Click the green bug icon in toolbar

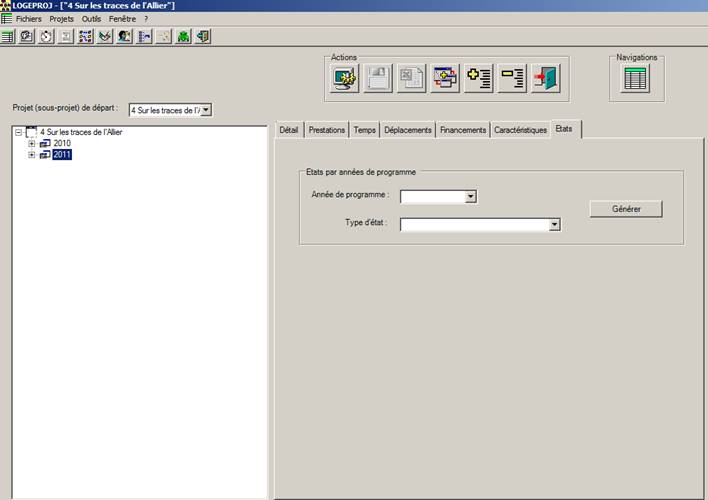[x=184, y=36]
